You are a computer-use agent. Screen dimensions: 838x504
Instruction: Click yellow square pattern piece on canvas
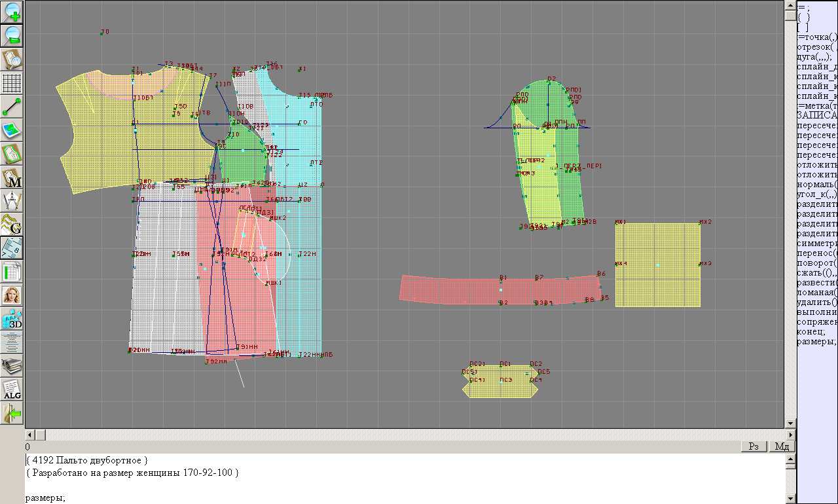tap(657, 264)
